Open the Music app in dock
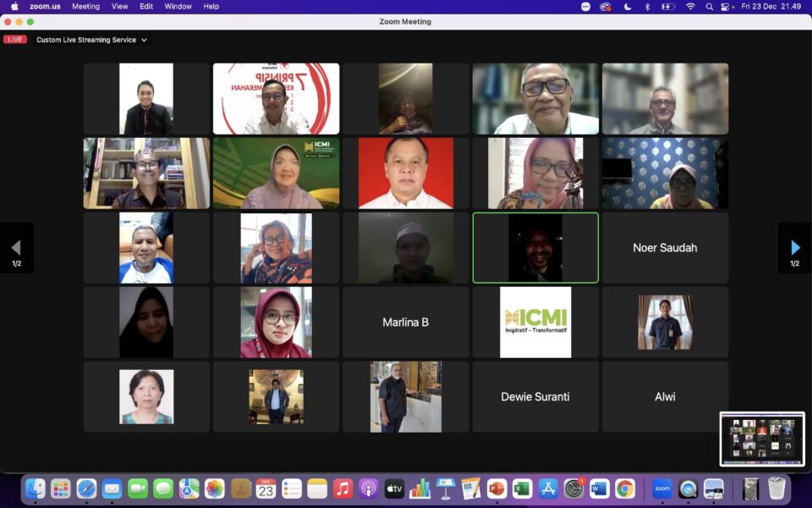 (343, 489)
